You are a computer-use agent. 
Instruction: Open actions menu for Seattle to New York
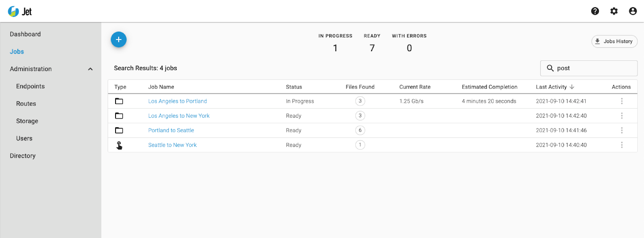(621, 145)
